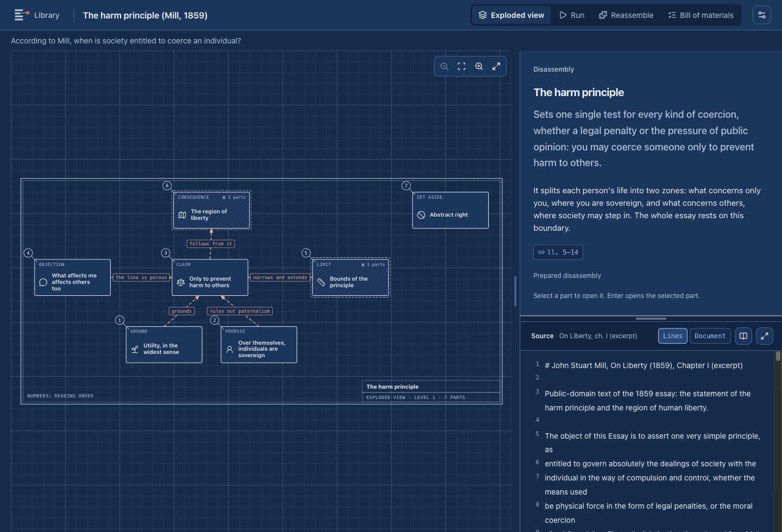Click the 'the line is porous' label
The width and height of the screenshot is (782, 532).
[141, 277]
